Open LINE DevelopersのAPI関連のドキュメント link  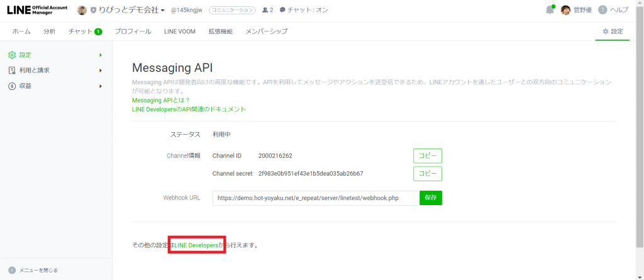pos(189,109)
